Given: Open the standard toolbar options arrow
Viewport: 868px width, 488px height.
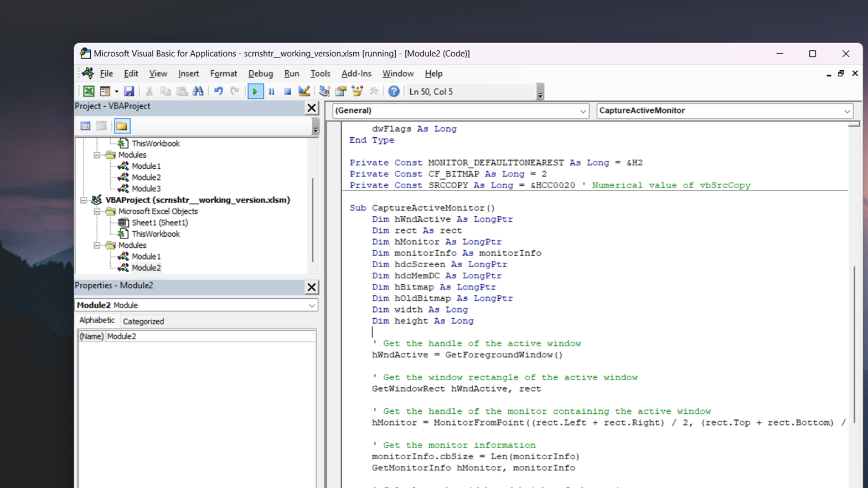Looking at the screenshot, I should pyautogui.click(x=540, y=92).
